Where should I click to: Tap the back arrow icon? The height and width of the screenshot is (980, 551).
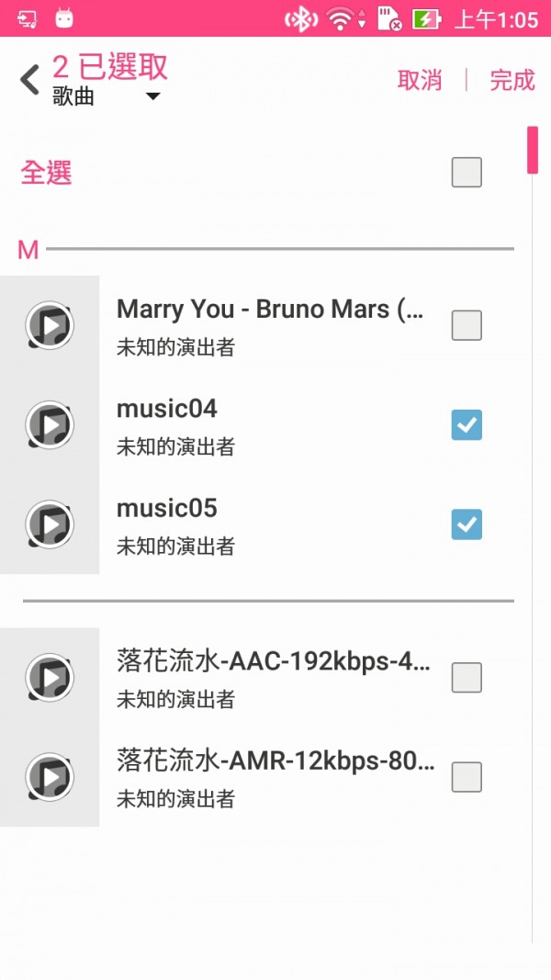pyautogui.click(x=29, y=80)
